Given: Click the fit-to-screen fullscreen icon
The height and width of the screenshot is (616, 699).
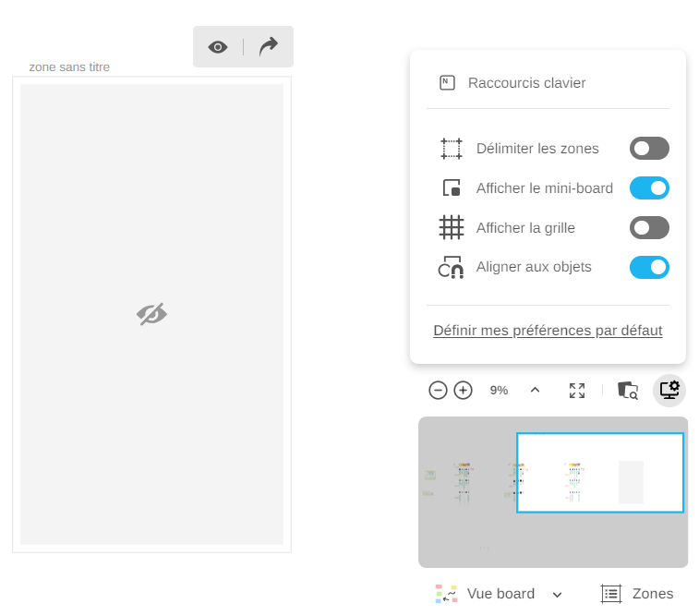Looking at the screenshot, I should pos(577,391).
